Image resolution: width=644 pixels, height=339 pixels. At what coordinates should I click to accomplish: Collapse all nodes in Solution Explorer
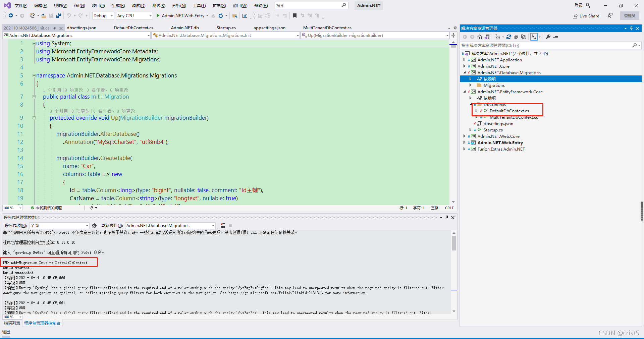click(517, 37)
